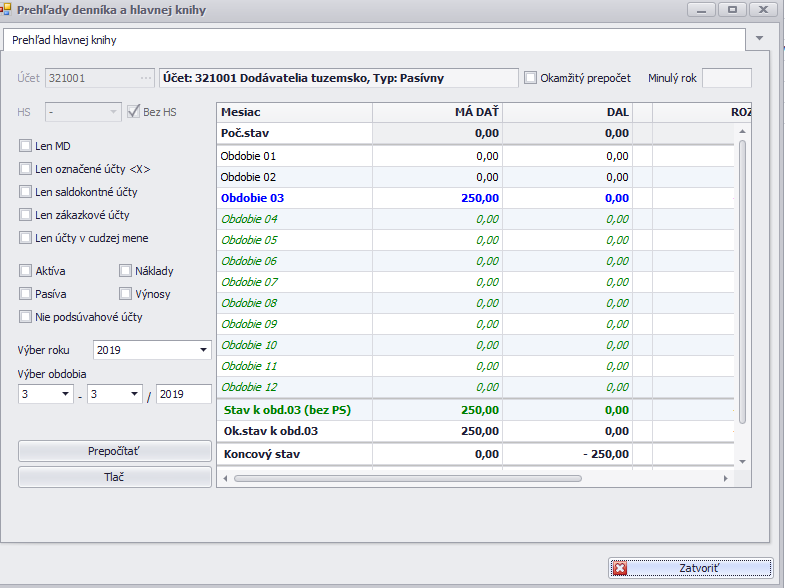
Task: Tick the Len MD checkbox
Action: tap(25, 146)
